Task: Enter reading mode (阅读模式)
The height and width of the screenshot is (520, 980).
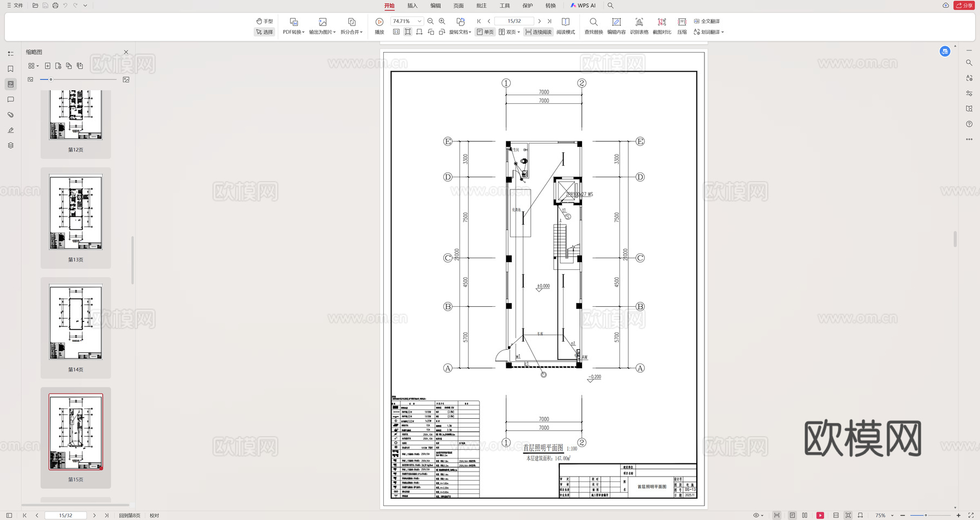Action: [x=566, y=26]
